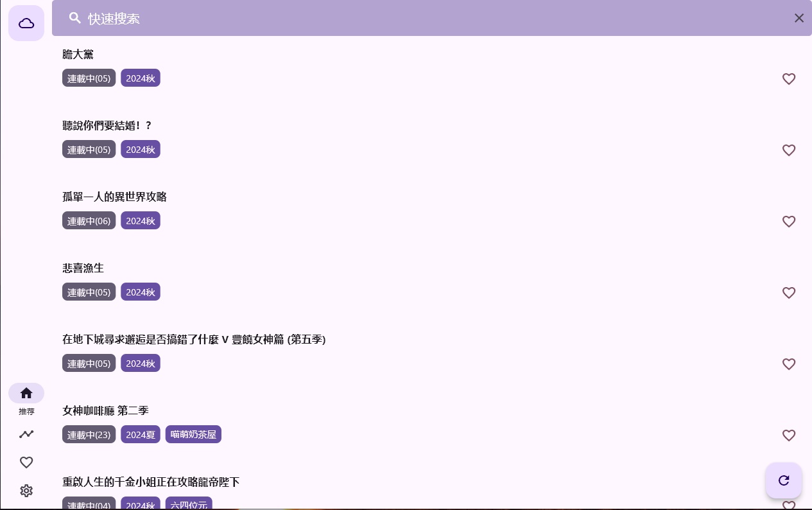812x510 pixels.
Task: Select the 推荐 home tab
Action: pyautogui.click(x=26, y=393)
